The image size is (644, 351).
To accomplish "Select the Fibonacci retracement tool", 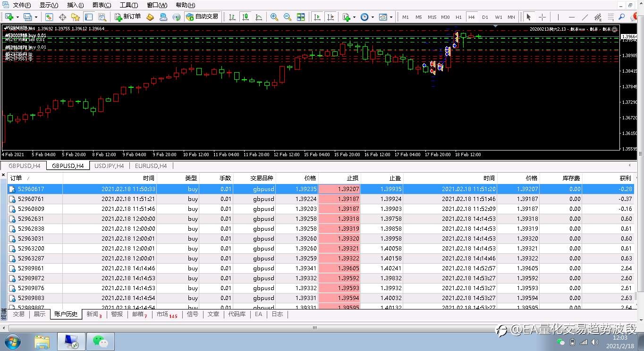I will point(611,17).
